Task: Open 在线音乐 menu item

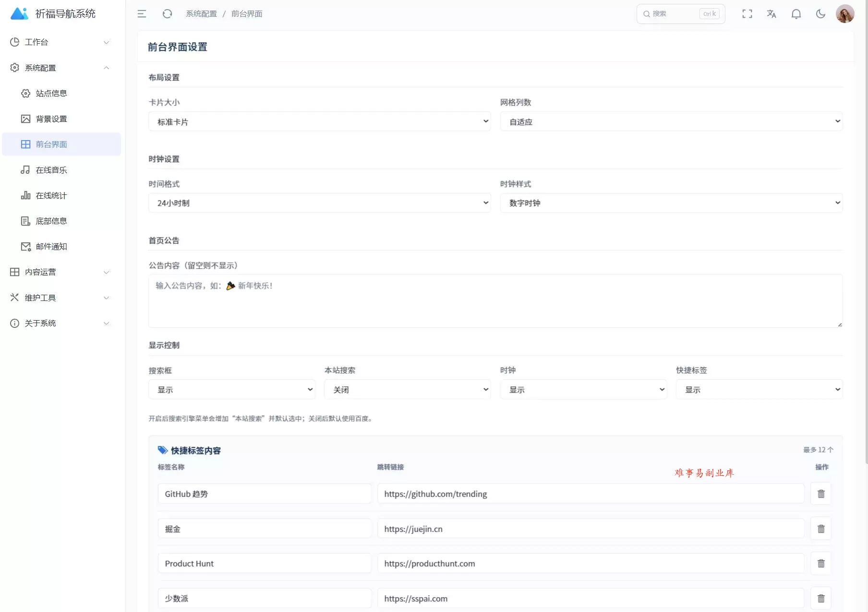Action: (61, 170)
